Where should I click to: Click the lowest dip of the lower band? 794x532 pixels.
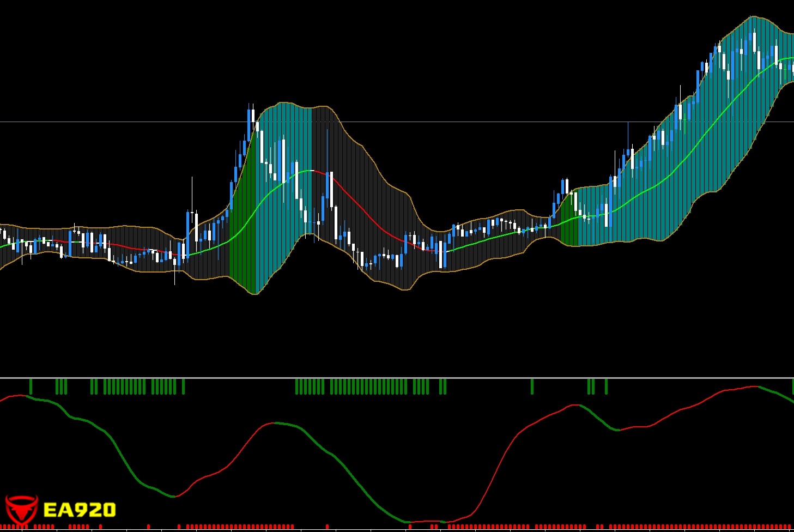point(255,293)
